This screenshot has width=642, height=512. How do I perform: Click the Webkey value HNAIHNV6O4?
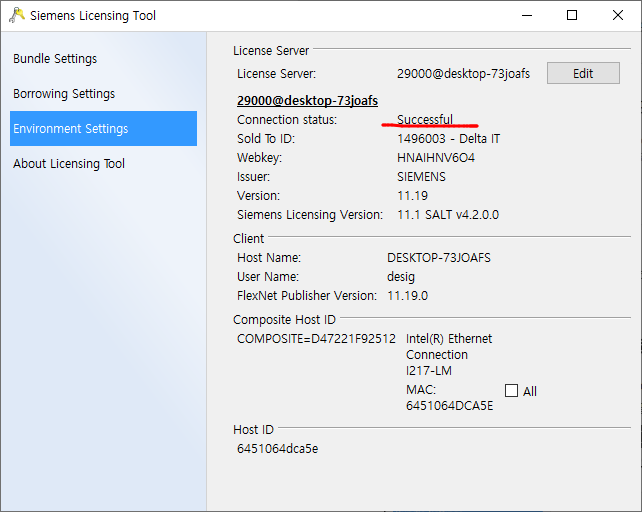point(436,158)
